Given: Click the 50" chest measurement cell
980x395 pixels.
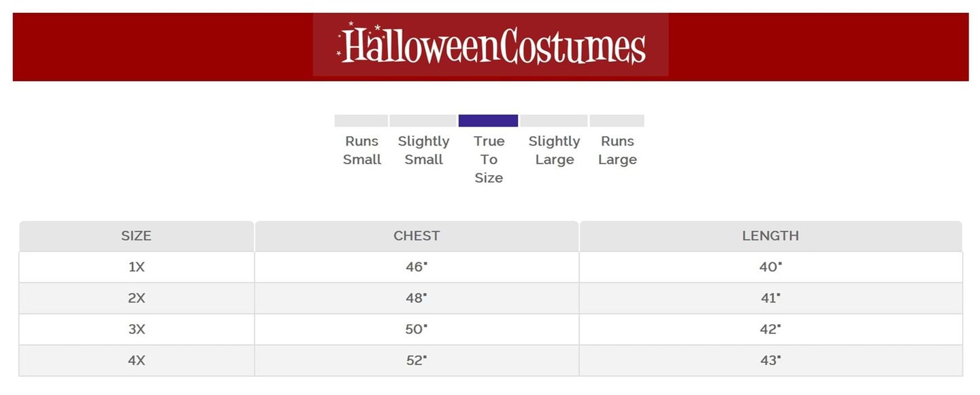Looking at the screenshot, I should tap(416, 330).
